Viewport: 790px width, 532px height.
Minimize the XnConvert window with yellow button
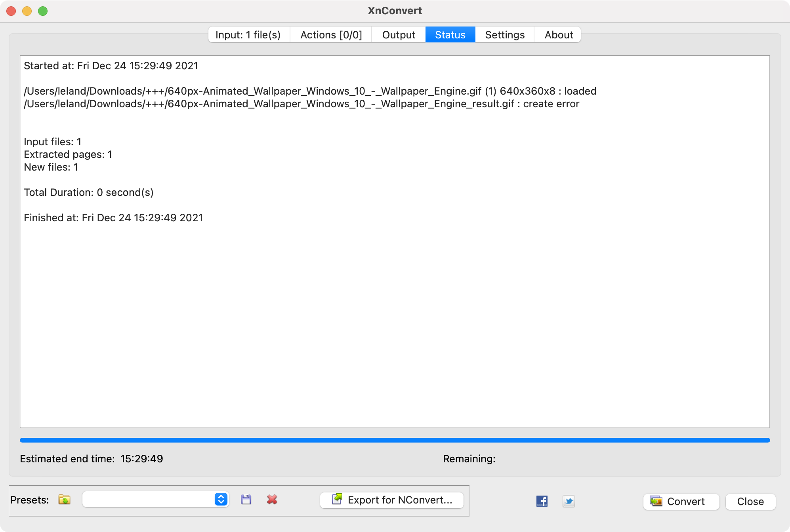point(27,11)
